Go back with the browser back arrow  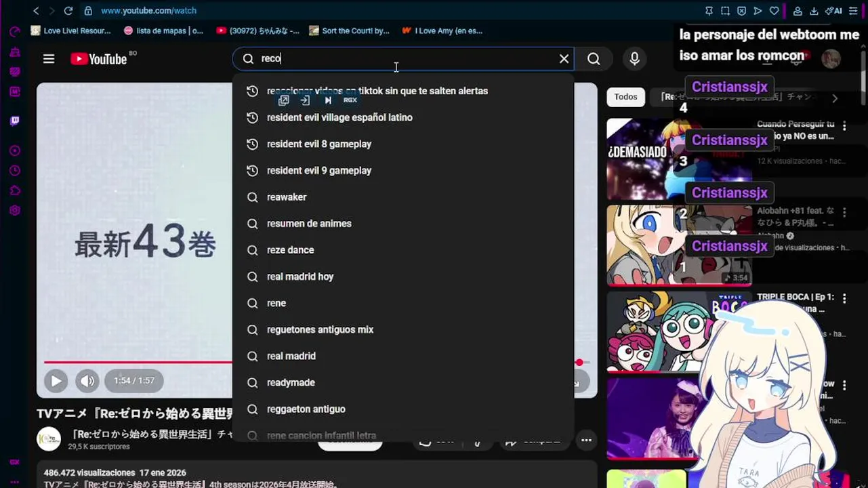pyautogui.click(x=36, y=11)
